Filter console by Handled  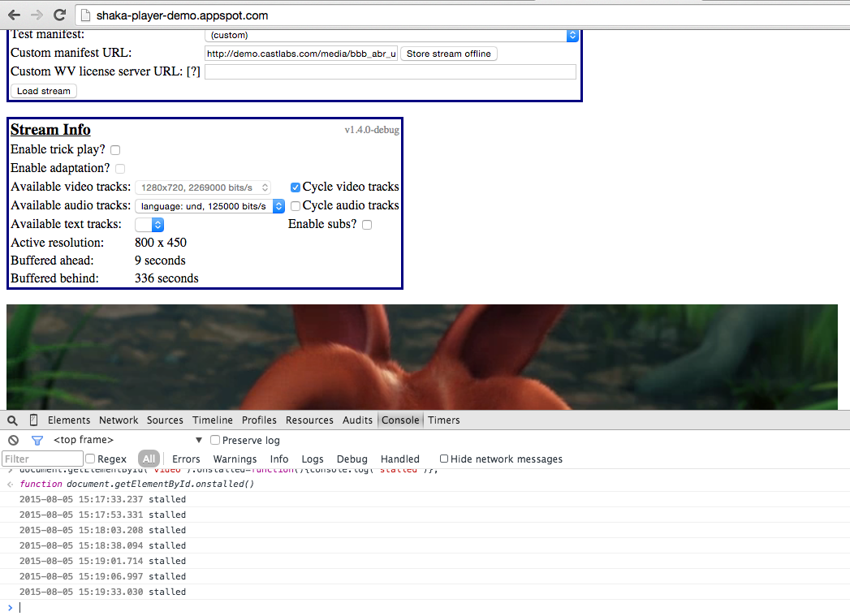400,459
